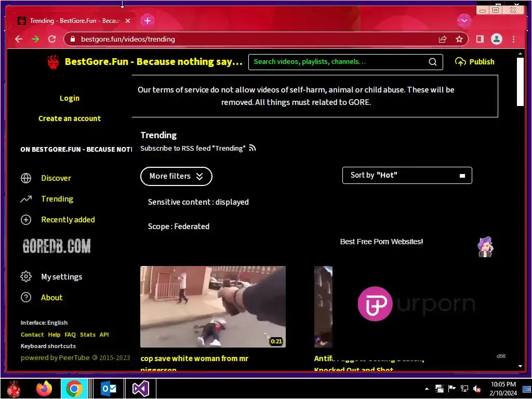Open the Sort by "Hot" dropdown
Viewport: 532px width, 399px height.
tap(407, 175)
